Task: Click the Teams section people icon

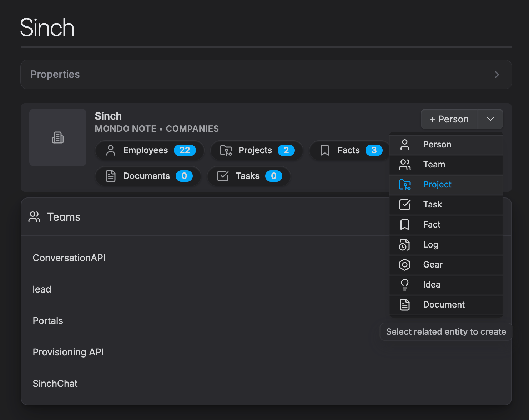Action: click(34, 217)
